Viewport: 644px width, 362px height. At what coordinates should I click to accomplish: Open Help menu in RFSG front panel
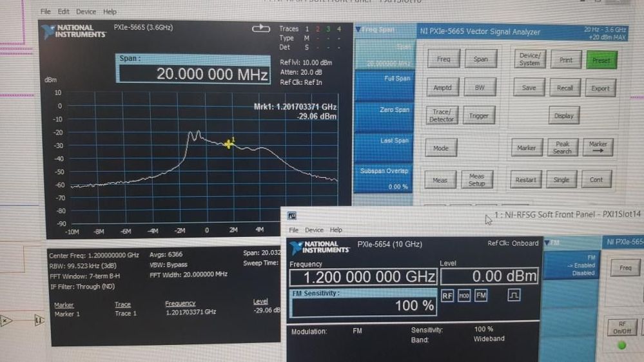coord(336,230)
